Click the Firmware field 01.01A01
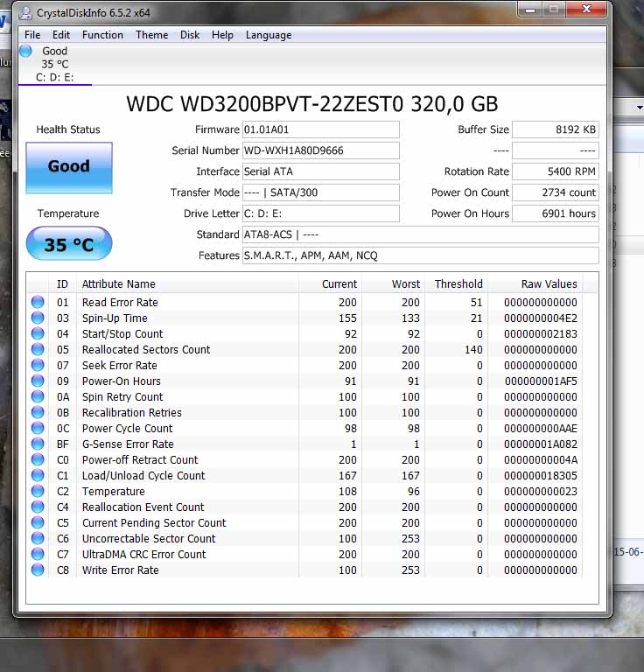Screen dimensions: 644x672 pyautogui.click(x=321, y=129)
